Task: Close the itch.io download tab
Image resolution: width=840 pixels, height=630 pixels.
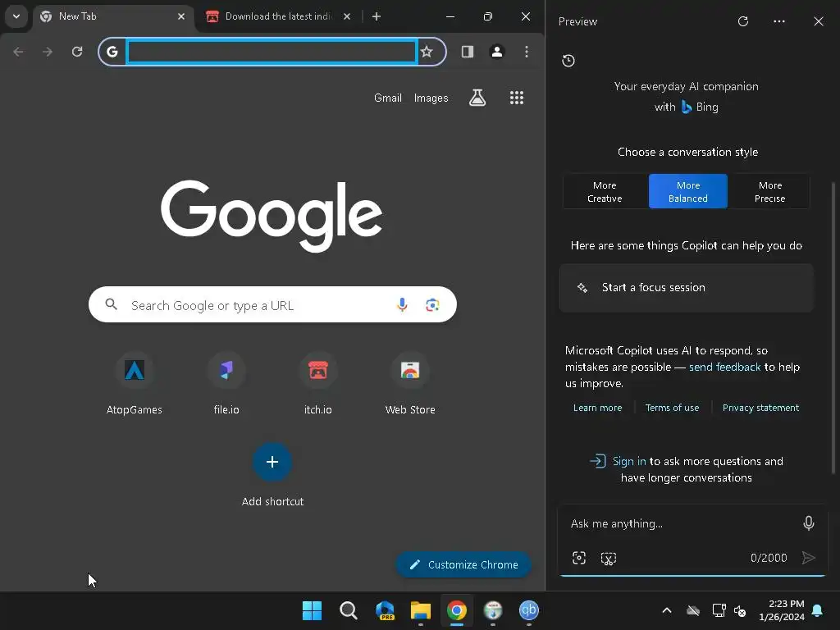Action: 347,16
